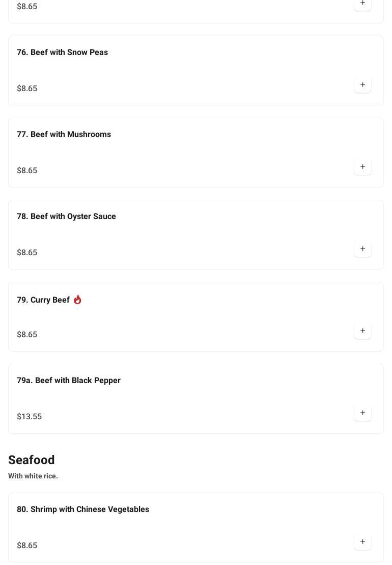This screenshot has width=392, height=565.
Task: Select the Seafood section heading
Action: click(x=32, y=460)
